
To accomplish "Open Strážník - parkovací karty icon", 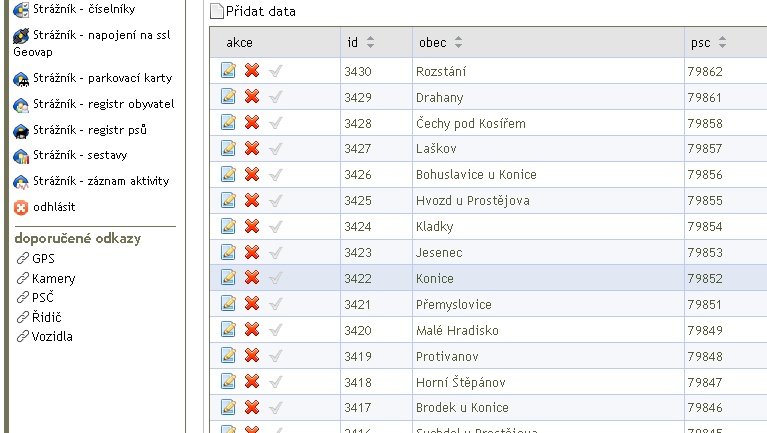I will pyautogui.click(x=21, y=79).
